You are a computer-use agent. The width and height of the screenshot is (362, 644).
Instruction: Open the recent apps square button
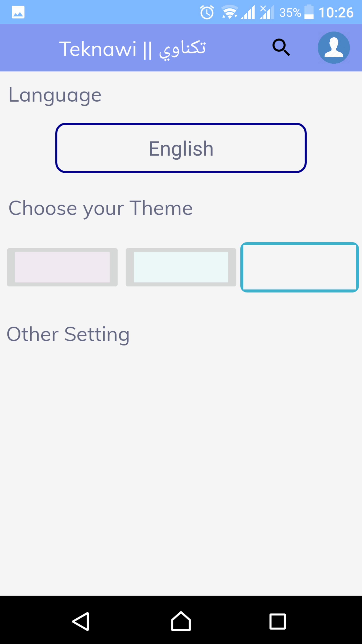(x=277, y=621)
